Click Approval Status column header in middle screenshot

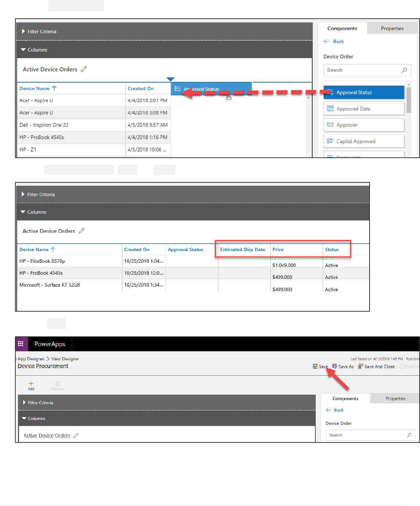pyautogui.click(x=185, y=250)
